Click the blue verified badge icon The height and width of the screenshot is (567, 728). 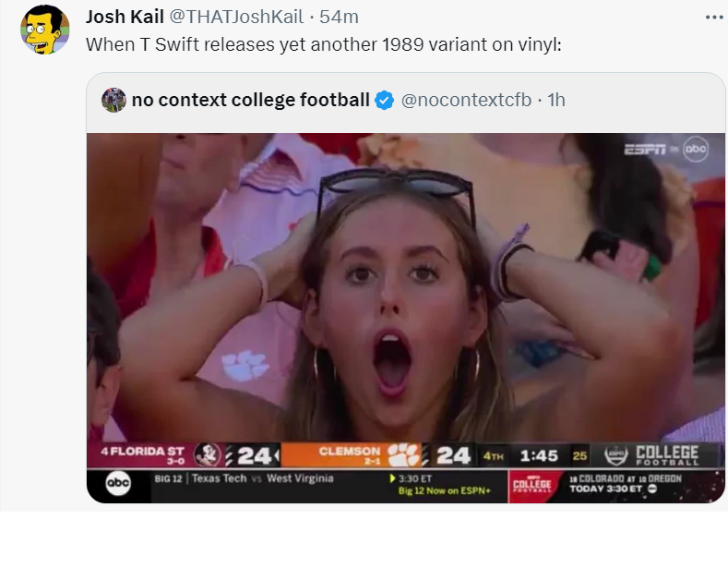tap(385, 101)
